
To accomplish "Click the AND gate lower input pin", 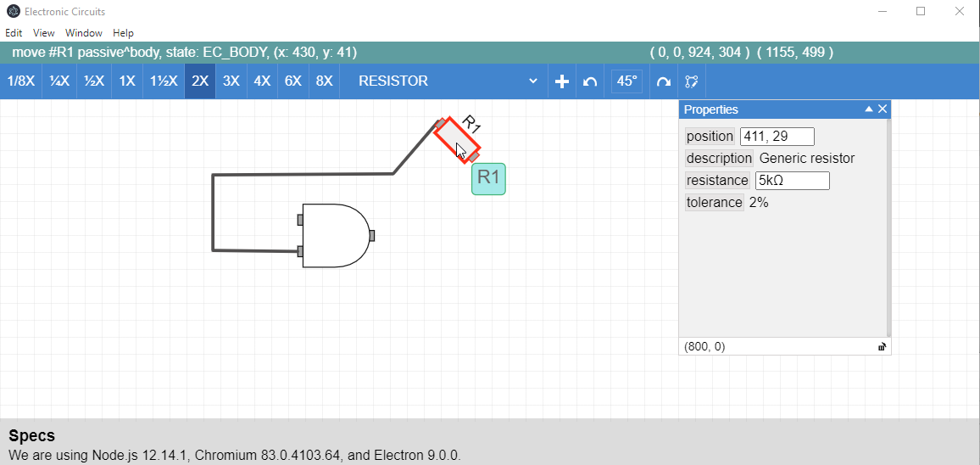I will pyautogui.click(x=300, y=251).
